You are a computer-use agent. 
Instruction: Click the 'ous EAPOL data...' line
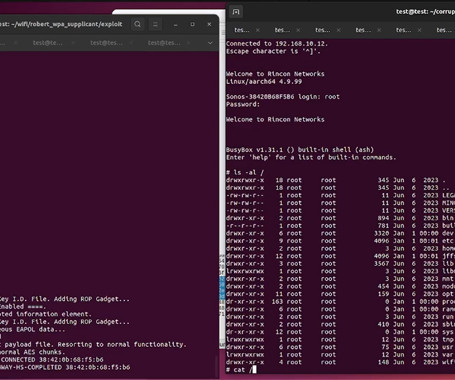pyautogui.click(x=33, y=329)
